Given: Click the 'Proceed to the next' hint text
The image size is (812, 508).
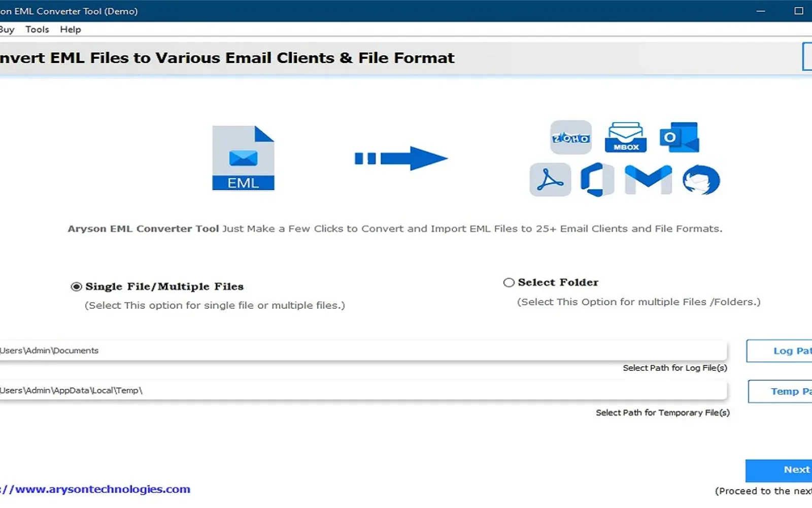Looking at the screenshot, I should click(x=763, y=491).
